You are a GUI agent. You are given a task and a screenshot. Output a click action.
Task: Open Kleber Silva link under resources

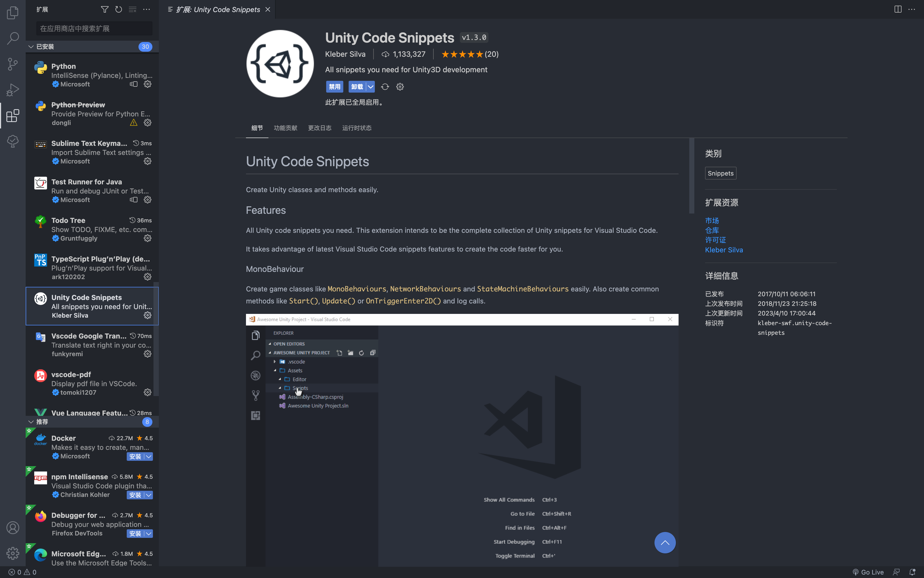[724, 250]
